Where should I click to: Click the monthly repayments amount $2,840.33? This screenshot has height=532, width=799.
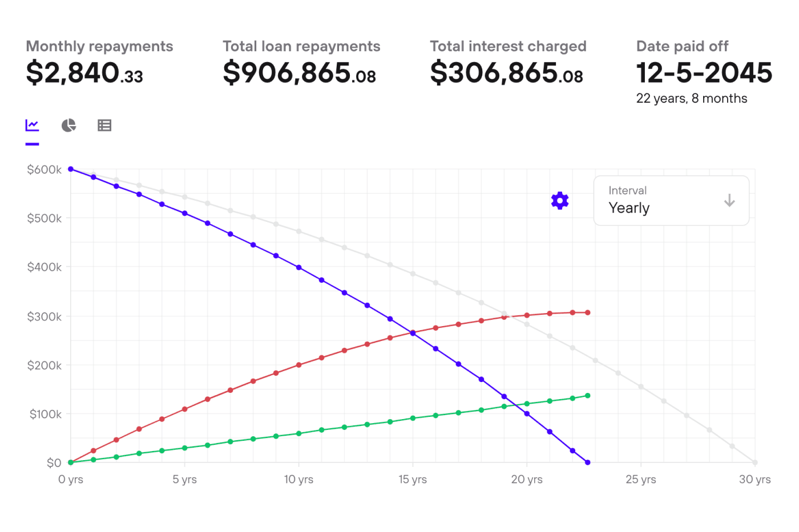point(84,73)
